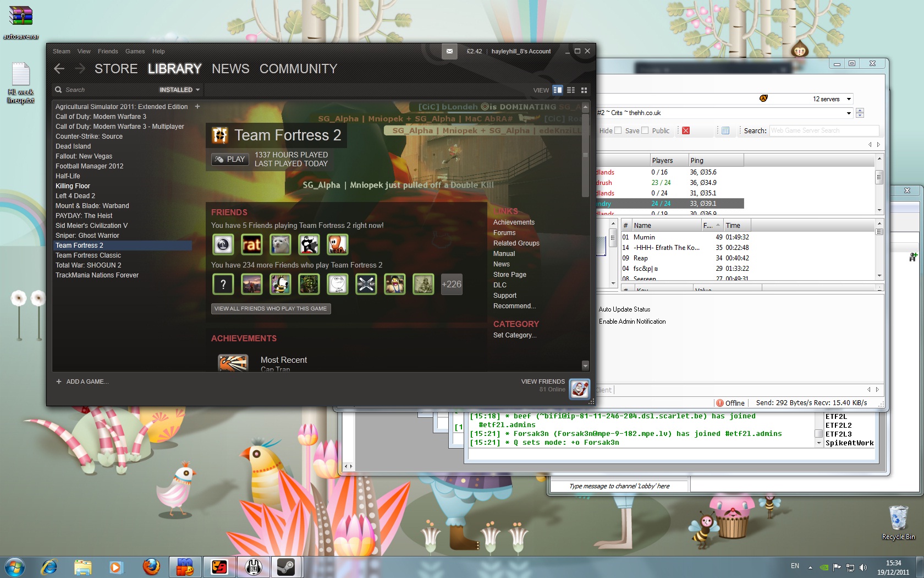Click the red X toolbar icon in server browser
Image resolution: width=924 pixels, height=578 pixels.
tap(686, 130)
